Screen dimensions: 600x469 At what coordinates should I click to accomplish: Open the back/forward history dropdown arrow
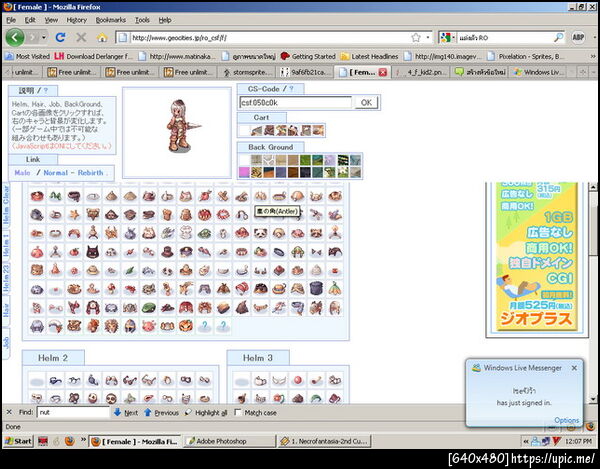pyautogui.click(x=44, y=37)
